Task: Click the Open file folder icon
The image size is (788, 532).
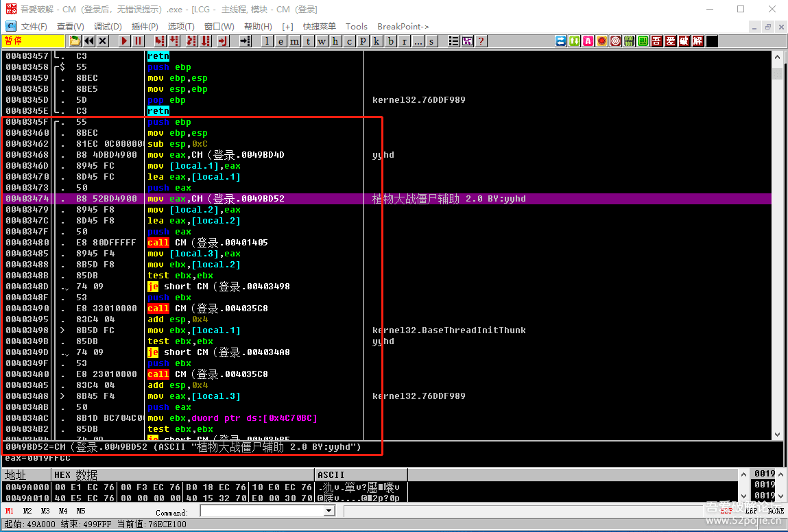Action: pos(75,41)
